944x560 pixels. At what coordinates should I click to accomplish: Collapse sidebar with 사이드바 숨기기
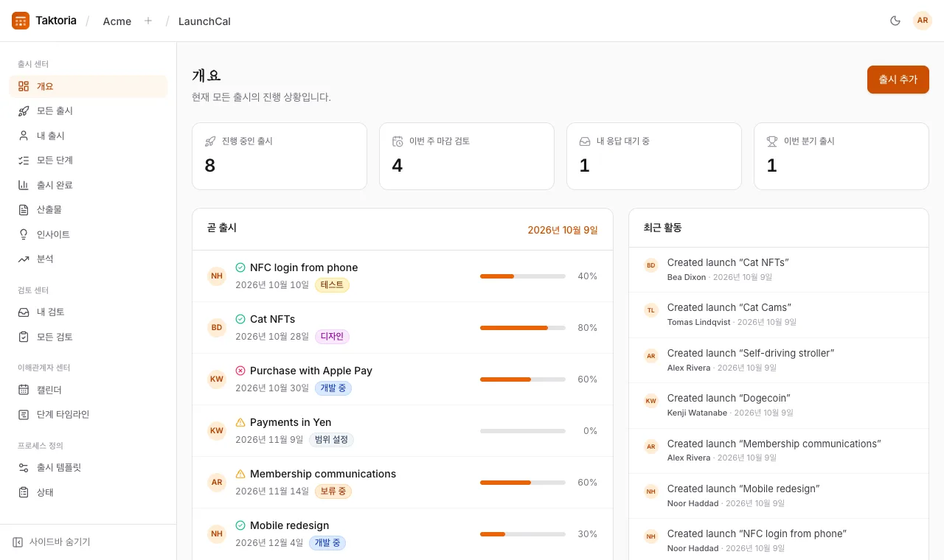click(x=52, y=542)
